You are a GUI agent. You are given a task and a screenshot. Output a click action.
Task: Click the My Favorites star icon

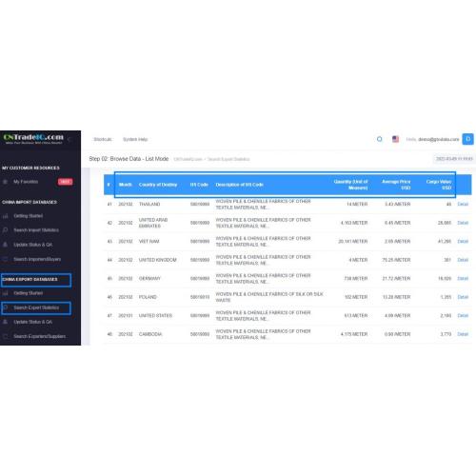[5, 182]
